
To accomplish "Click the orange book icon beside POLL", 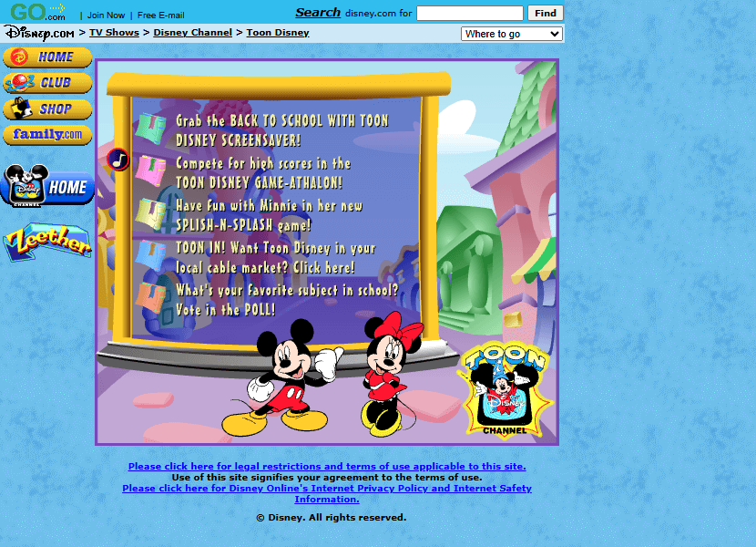I will coord(151,297).
